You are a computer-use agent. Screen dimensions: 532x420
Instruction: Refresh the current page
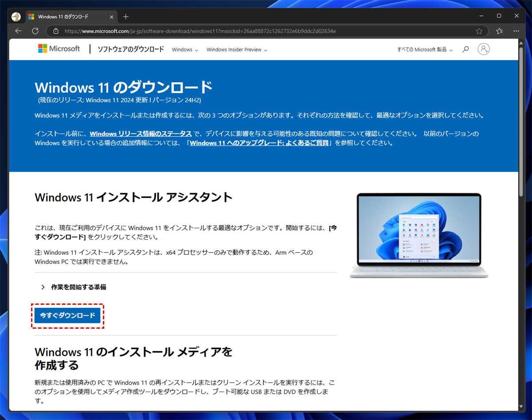(35, 31)
